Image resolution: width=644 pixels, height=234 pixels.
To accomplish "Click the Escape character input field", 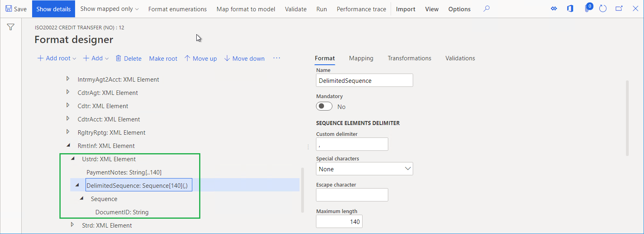I will 352,195.
